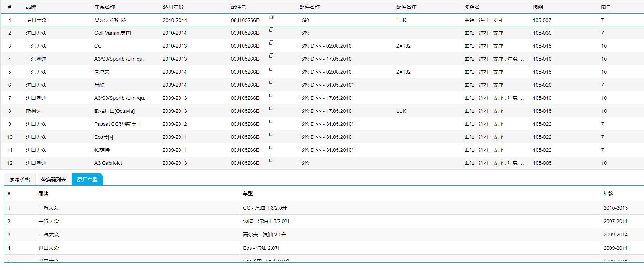Select the 迈腾 - 汽油 1.8/2.0升 model row
This screenshot has height=270, width=644.
266,221
